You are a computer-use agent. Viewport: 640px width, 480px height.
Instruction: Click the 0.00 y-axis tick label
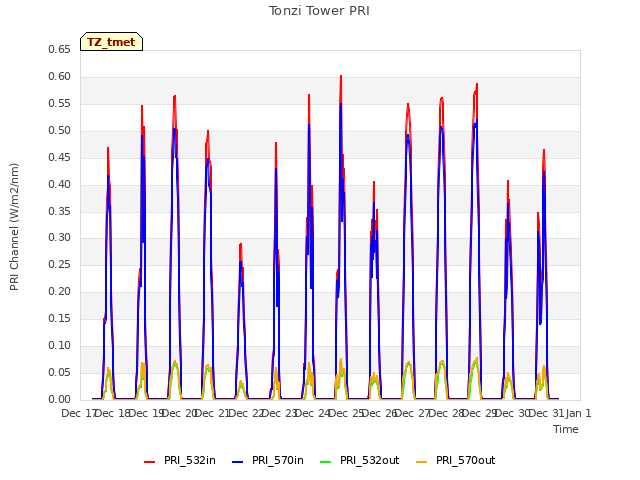(60, 399)
